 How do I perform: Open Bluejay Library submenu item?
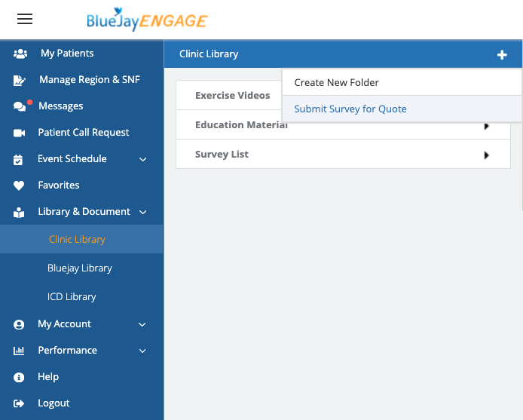click(x=80, y=268)
